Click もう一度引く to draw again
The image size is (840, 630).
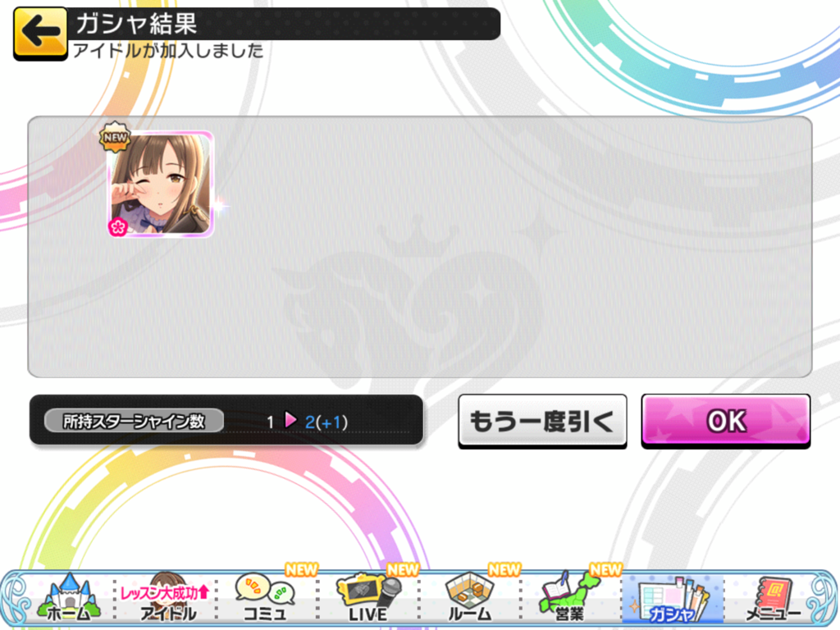pos(542,421)
